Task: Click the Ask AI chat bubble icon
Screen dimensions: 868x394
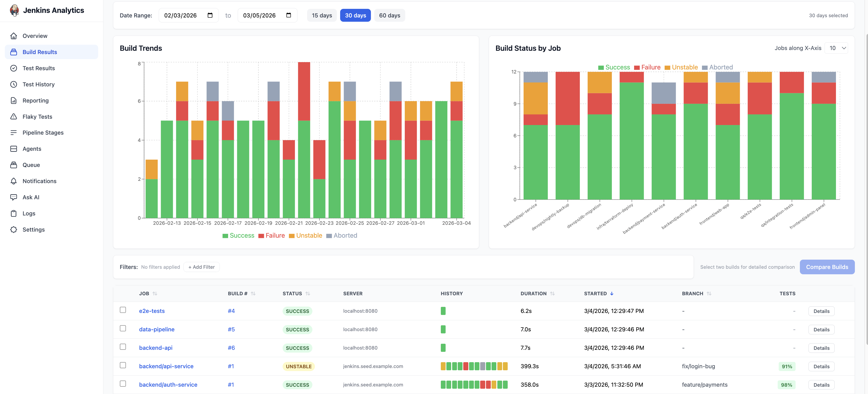Action: coord(13,197)
